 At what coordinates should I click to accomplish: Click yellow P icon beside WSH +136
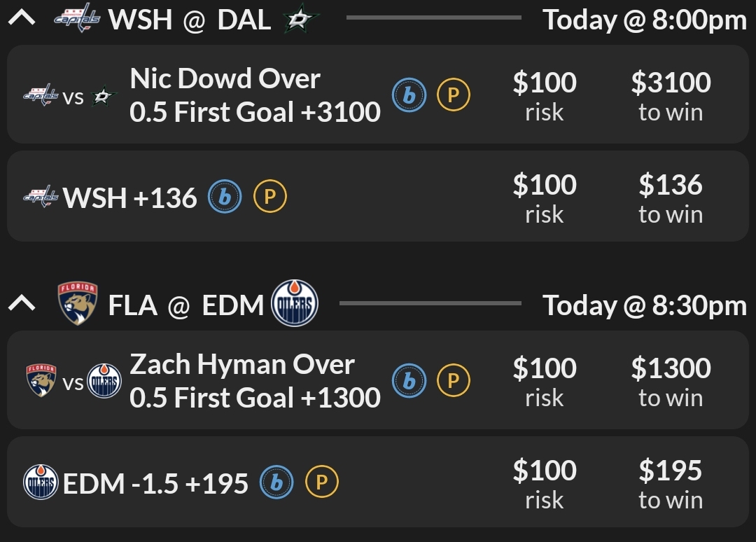coord(269,197)
